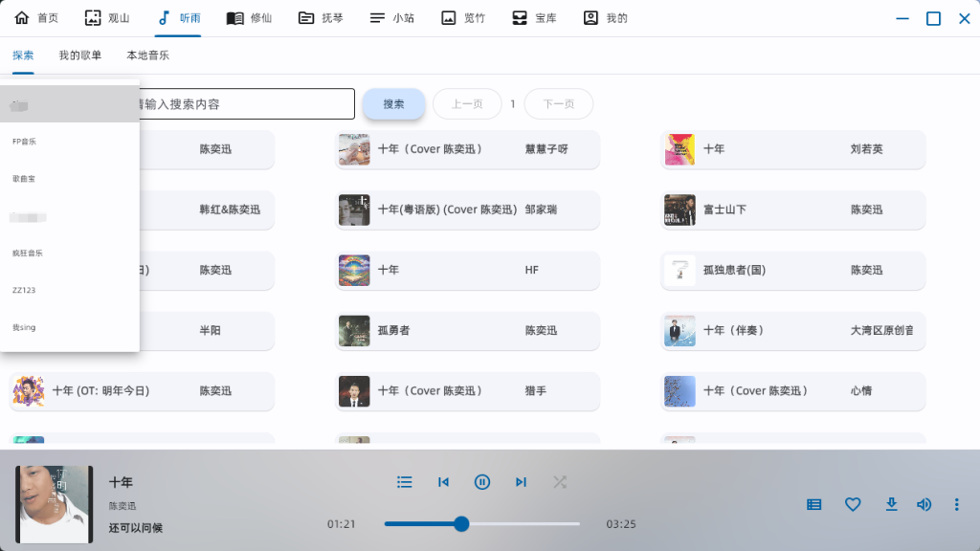The image size is (980, 551).
Task: Jump along the playback progress slider
Action: pos(482,524)
